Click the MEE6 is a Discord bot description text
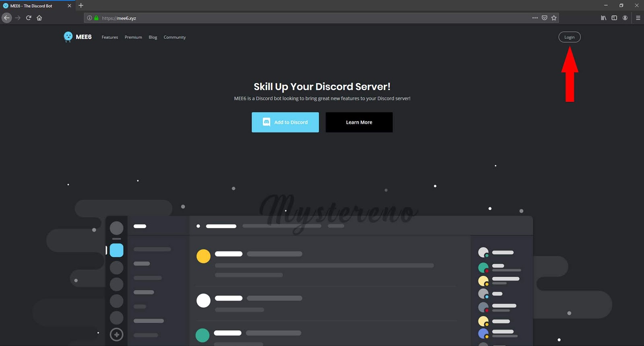This screenshot has height=346, width=644. (x=322, y=98)
